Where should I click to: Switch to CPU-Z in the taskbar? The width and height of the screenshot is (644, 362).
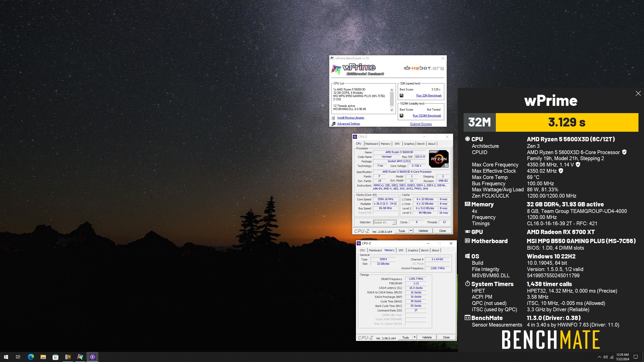(92, 357)
